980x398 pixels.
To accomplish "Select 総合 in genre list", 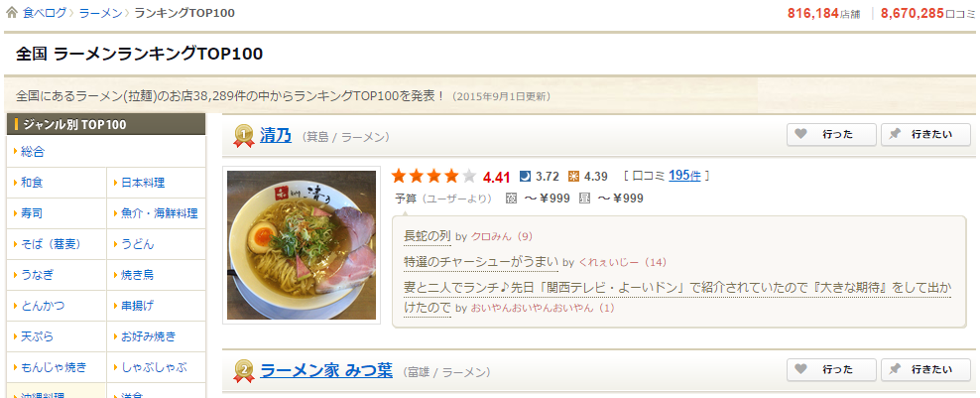I will (33, 152).
